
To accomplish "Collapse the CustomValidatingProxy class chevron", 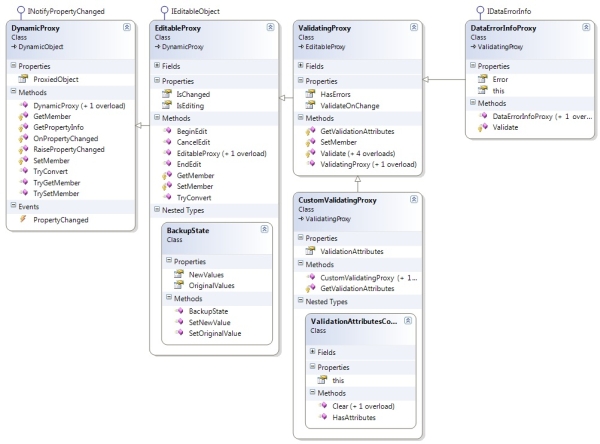I will (x=414, y=199).
